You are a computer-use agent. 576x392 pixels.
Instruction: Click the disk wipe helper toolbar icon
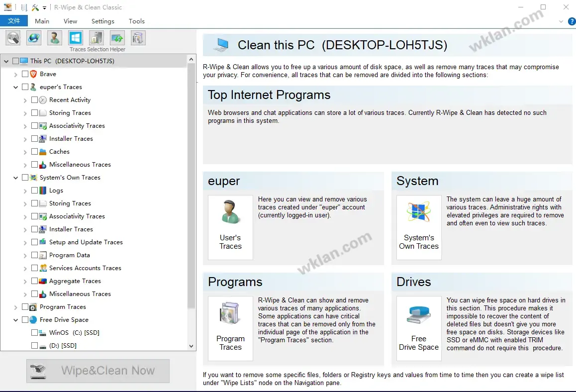point(13,38)
